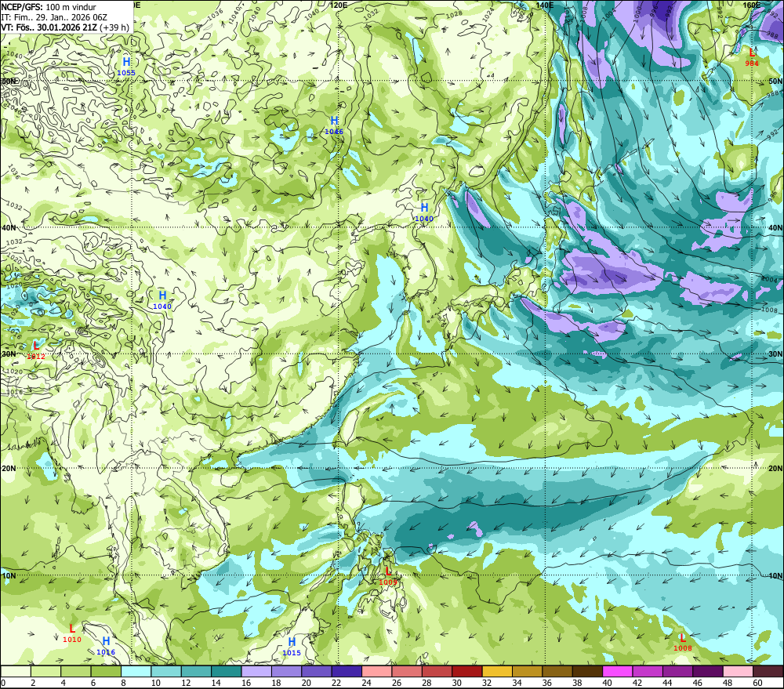The width and height of the screenshot is (784, 689).
Task: Pick the 40–42 magenta legend swatch
Action: tap(618, 672)
